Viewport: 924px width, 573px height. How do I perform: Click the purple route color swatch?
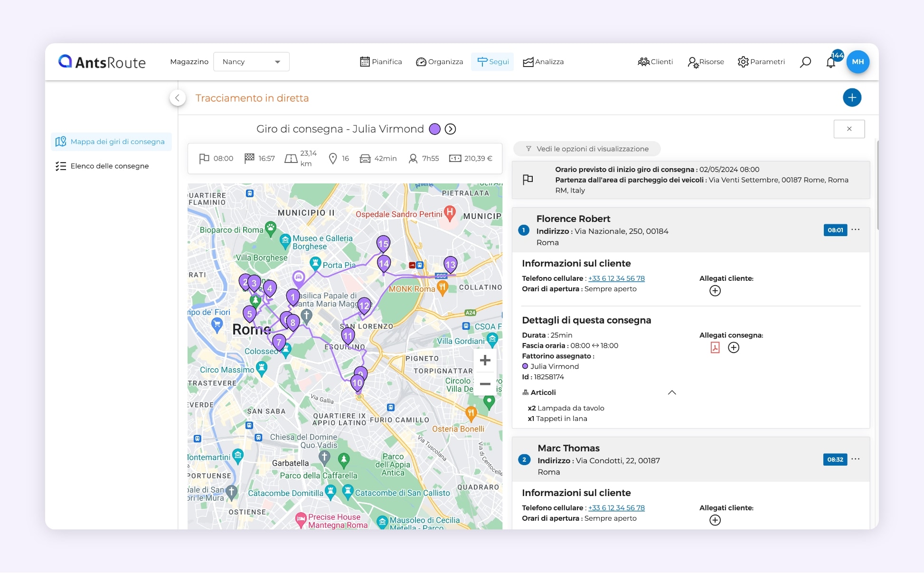[x=434, y=129]
